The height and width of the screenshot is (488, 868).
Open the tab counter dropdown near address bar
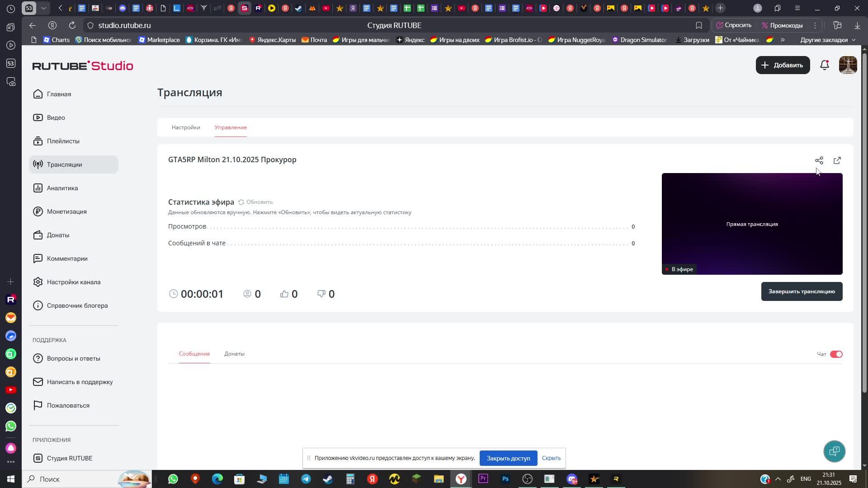tap(43, 8)
